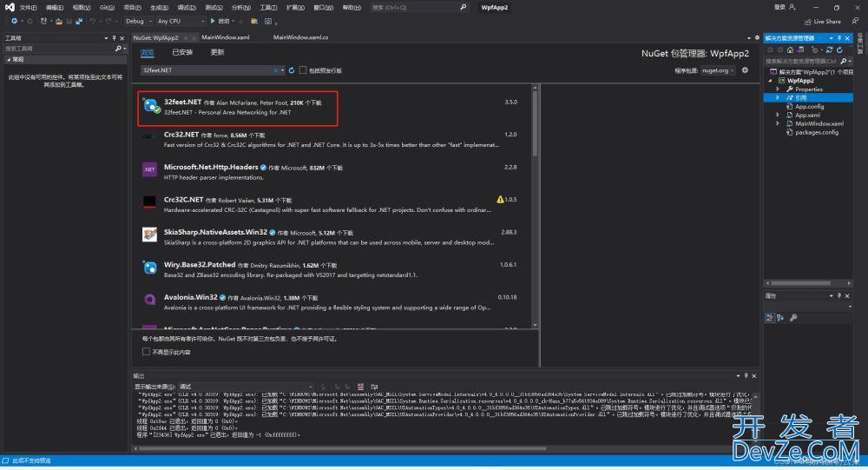Viewport: 868px width, 470px height.
Task: Click the Live Share button text
Action: point(827,22)
